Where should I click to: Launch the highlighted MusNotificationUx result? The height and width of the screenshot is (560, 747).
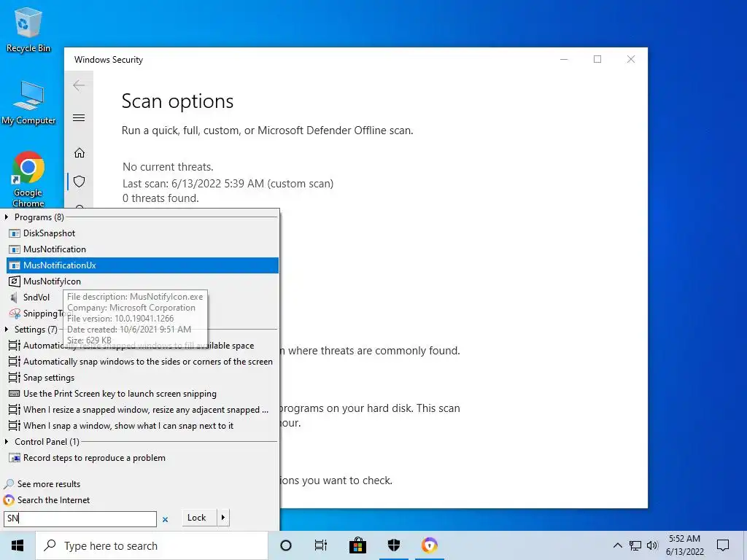[142, 265]
